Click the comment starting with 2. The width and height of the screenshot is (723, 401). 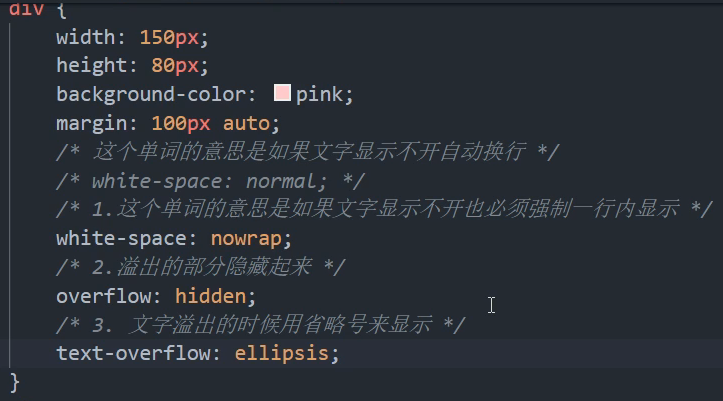click(x=201, y=267)
